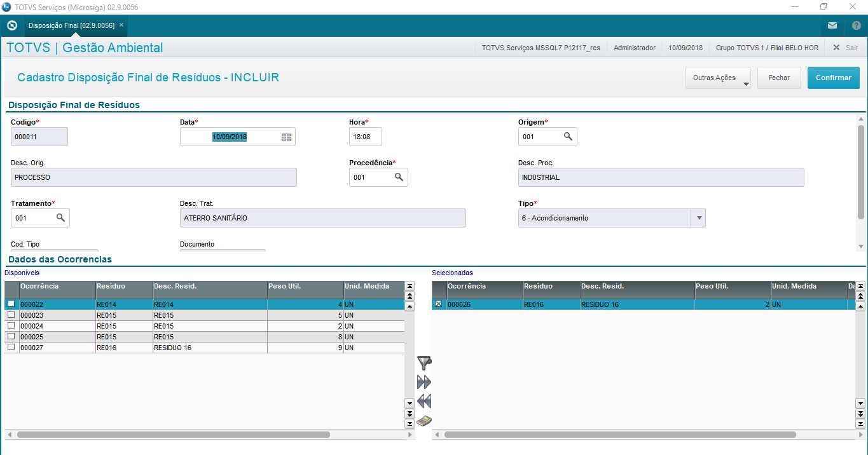This screenshot has height=455, width=868.
Task: Click the Fechar button
Action: (779, 78)
